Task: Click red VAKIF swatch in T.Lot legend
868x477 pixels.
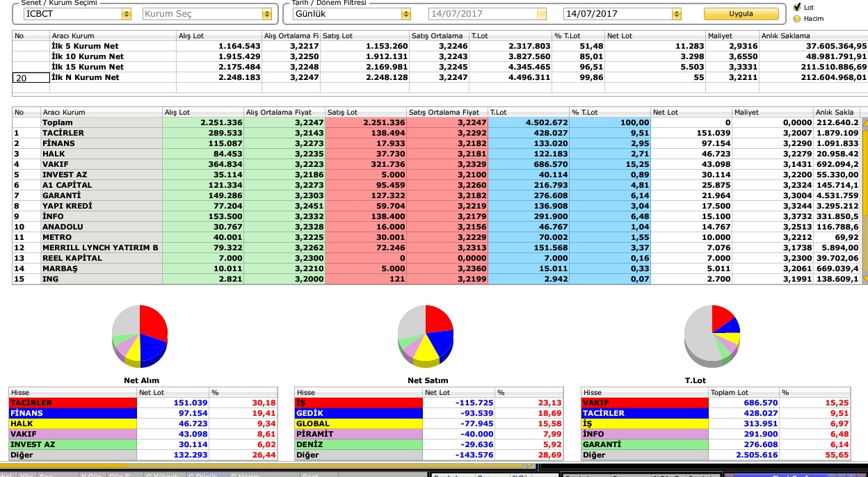Action: coord(645,403)
